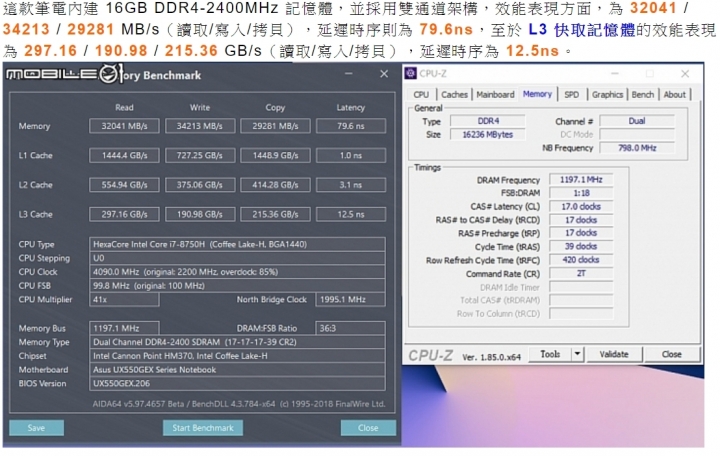Click the CAS# Latency value 17.0 clocks

point(581,206)
